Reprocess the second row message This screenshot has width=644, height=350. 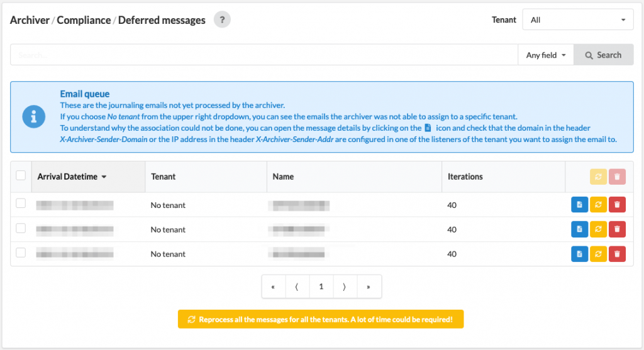(x=598, y=229)
